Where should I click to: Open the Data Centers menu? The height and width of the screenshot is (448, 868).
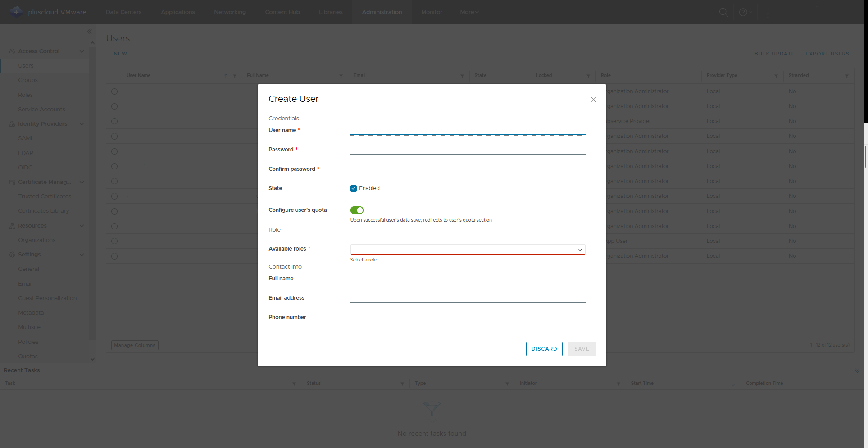(x=124, y=12)
